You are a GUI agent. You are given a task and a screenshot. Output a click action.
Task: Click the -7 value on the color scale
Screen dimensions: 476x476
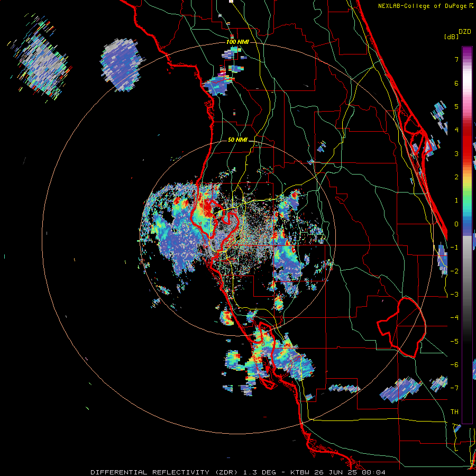[454, 388]
